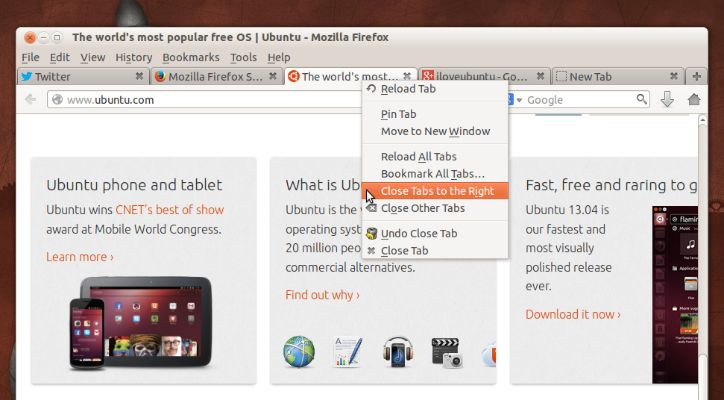Choose Pin Tab from context menu
The height and width of the screenshot is (400, 724).
click(x=398, y=114)
